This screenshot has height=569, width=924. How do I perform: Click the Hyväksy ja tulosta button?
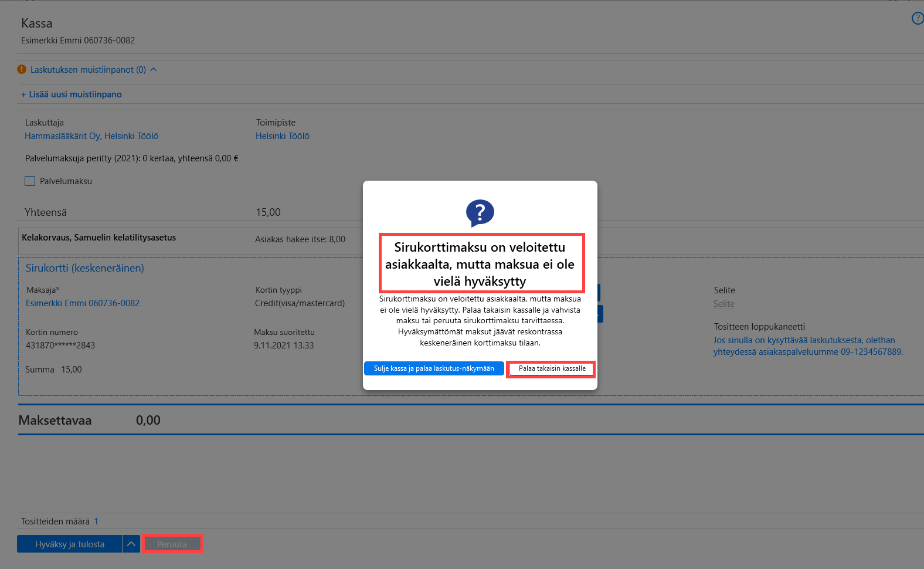pos(70,544)
